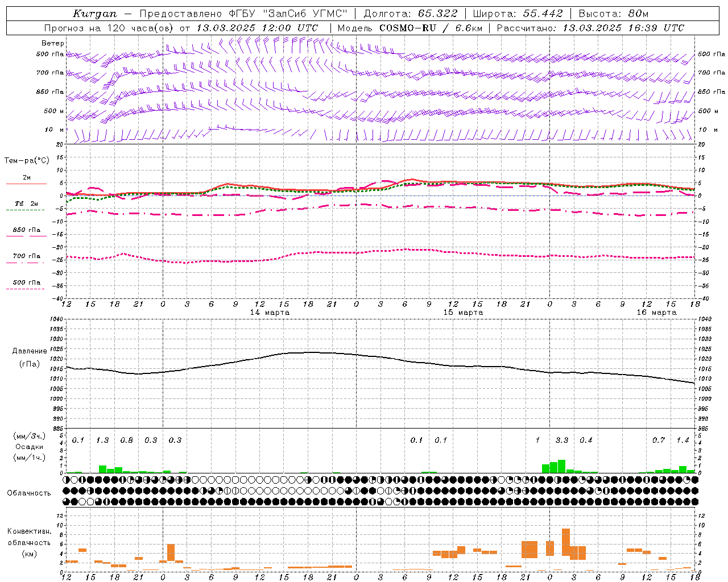Select the 'Облачность' cloudiness row label
728x582 pixels.
29,493
